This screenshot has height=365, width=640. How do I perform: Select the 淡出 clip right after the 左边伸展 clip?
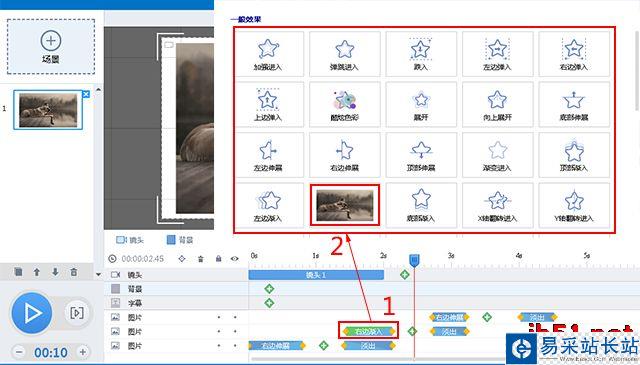[368, 346]
